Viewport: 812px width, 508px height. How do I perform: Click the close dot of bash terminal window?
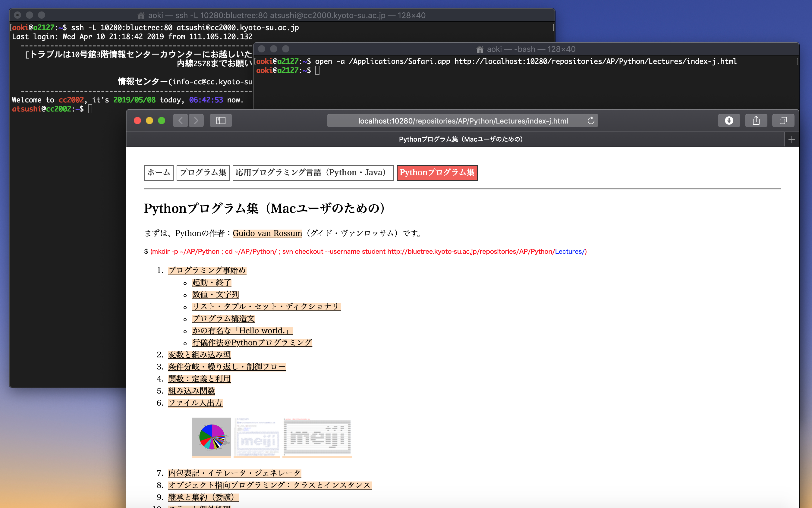[x=262, y=49]
